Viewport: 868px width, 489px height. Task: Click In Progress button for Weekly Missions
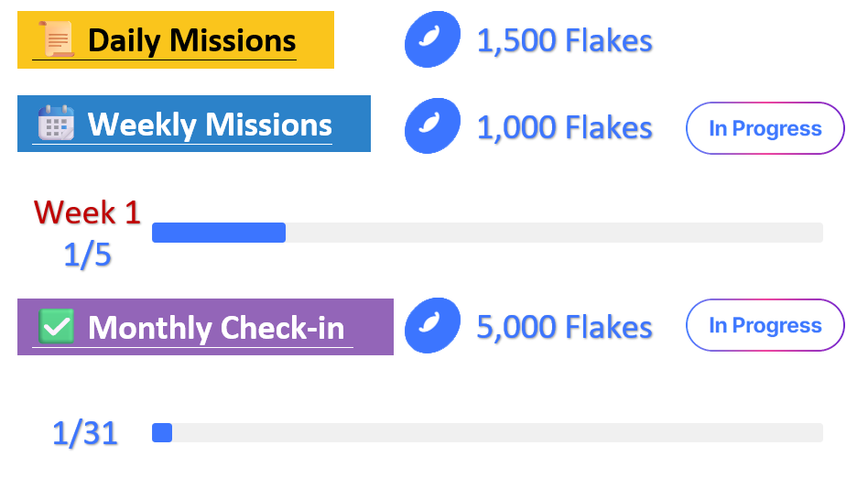click(x=765, y=128)
